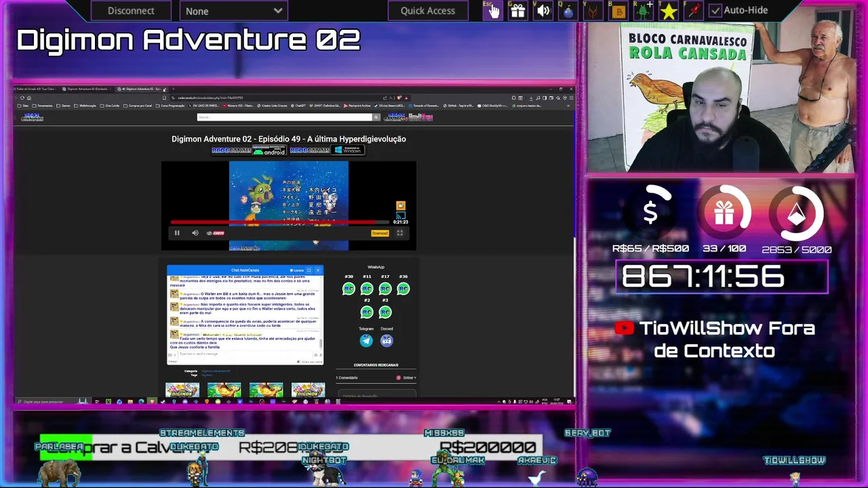Select the hand cursor Esc tool
868x488 pixels.
(x=492, y=10)
